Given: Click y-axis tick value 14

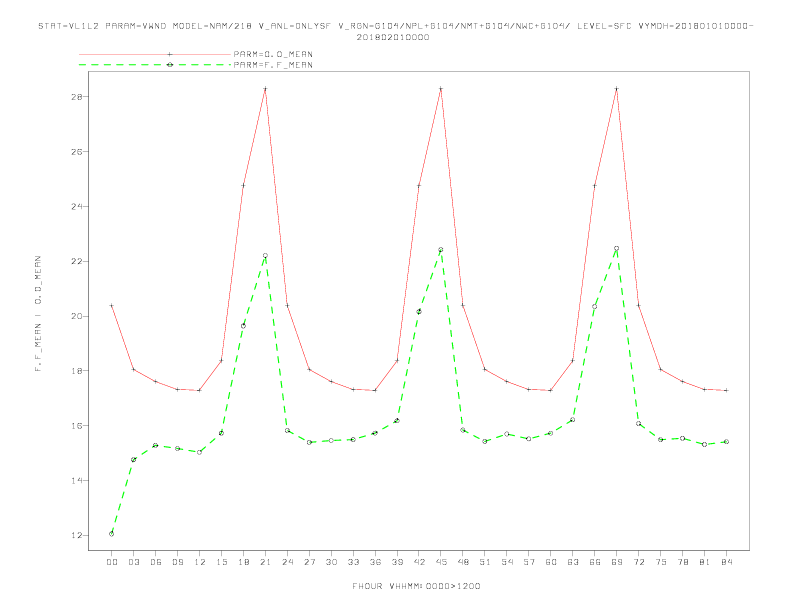Looking at the screenshot, I should [77, 481].
